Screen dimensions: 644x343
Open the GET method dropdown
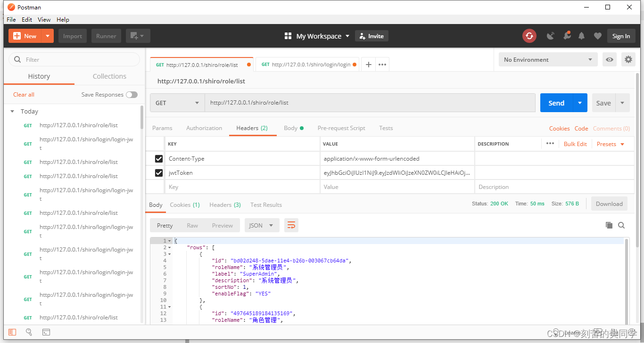click(177, 103)
